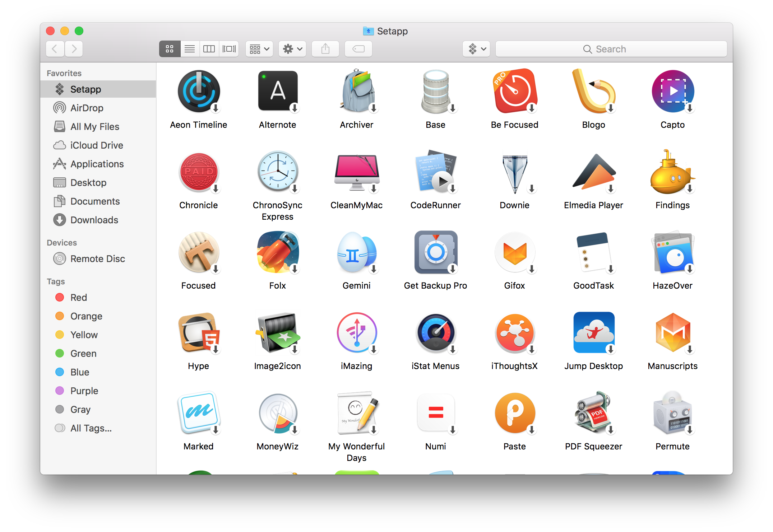Open AirDrop from the sidebar

point(87,108)
